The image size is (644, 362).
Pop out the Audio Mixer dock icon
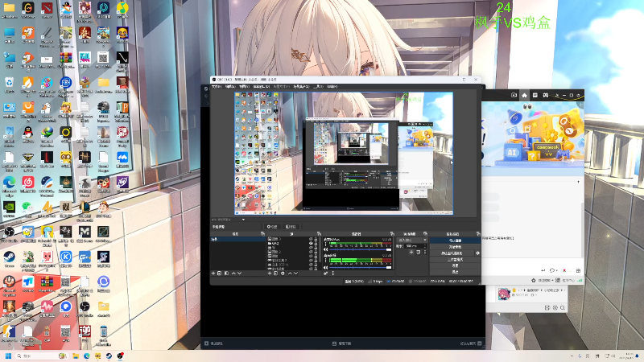(x=392, y=234)
